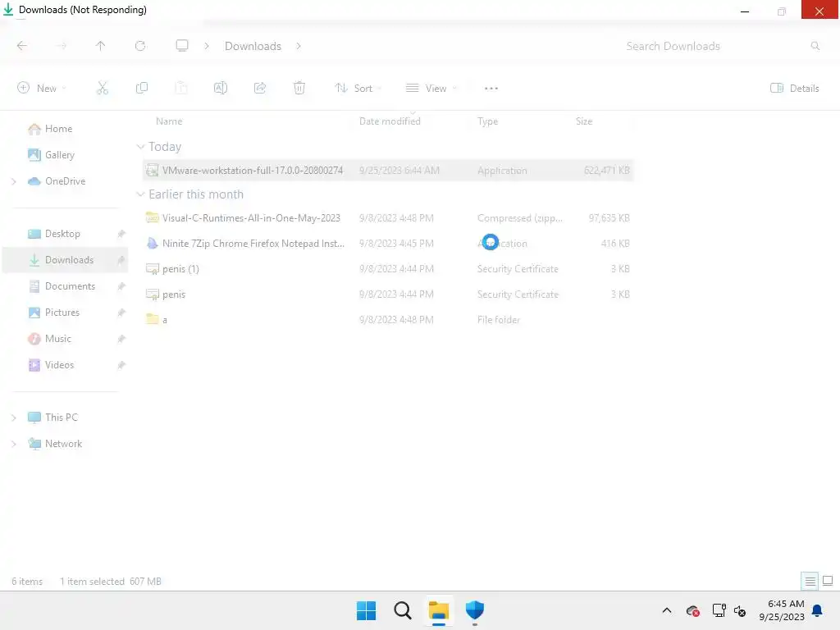Delete the selected file with trash icon
The image size is (840, 630).
pos(299,89)
